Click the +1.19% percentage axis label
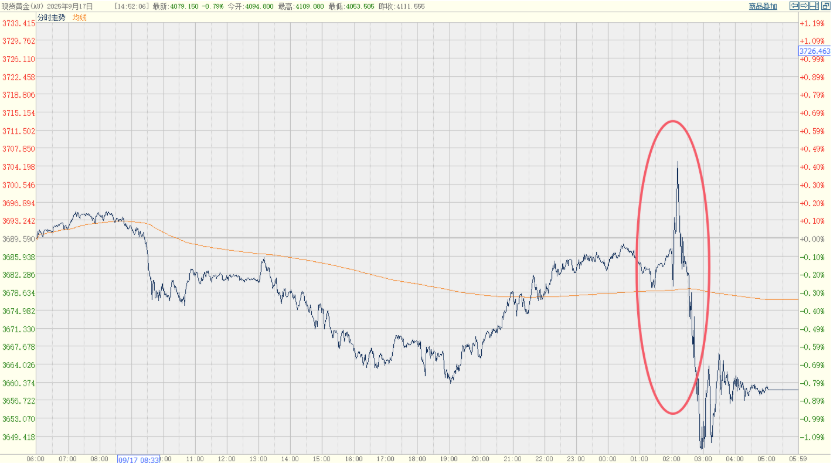Viewport: 831px width, 464px height. click(812, 23)
